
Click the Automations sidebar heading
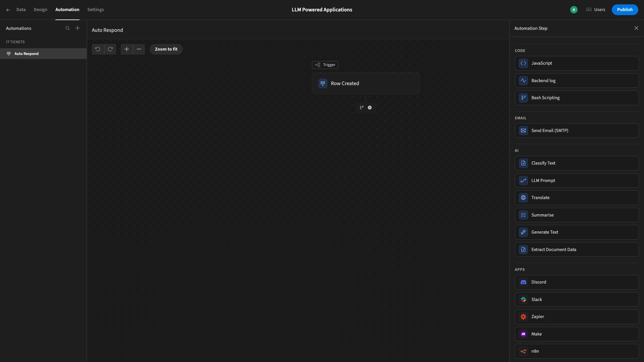coord(18,28)
